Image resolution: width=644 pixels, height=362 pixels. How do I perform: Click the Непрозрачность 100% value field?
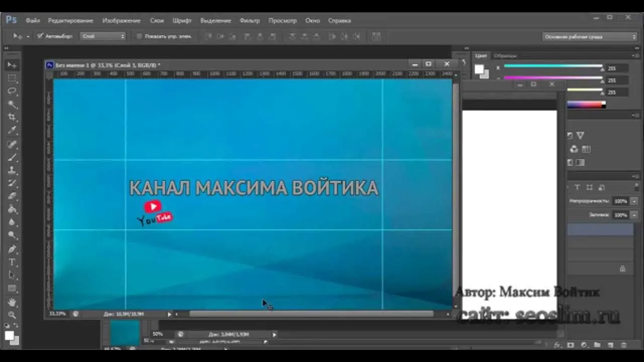tap(621, 201)
